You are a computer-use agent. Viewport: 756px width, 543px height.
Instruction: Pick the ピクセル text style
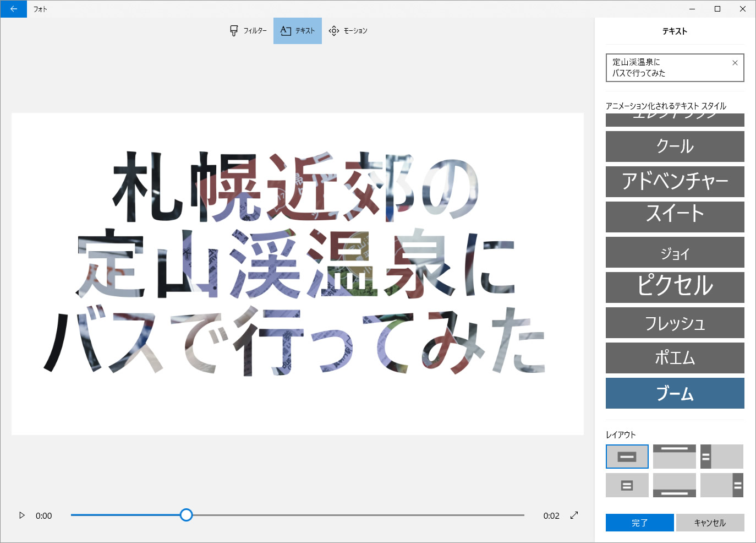coord(675,287)
